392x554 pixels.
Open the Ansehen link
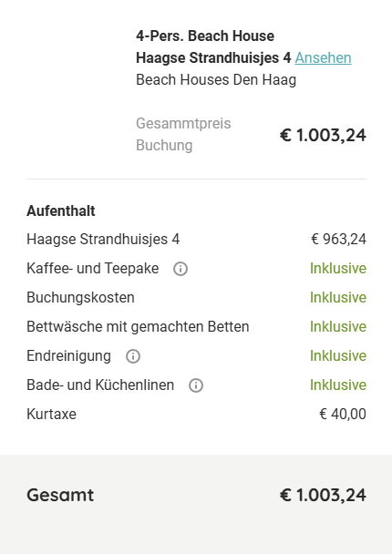323,58
